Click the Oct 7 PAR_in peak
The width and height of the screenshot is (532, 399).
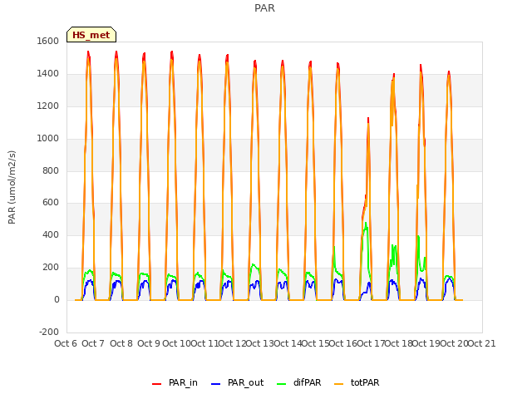[x=88, y=53]
